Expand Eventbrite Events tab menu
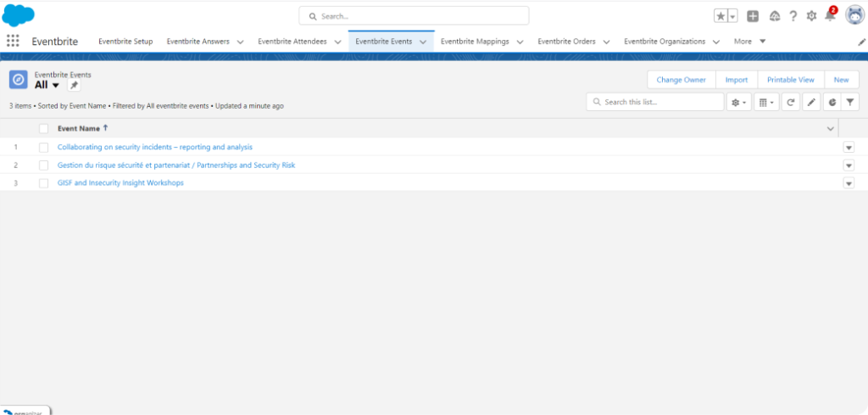The height and width of the screenshot is (415, 868). tap(423, 42)
